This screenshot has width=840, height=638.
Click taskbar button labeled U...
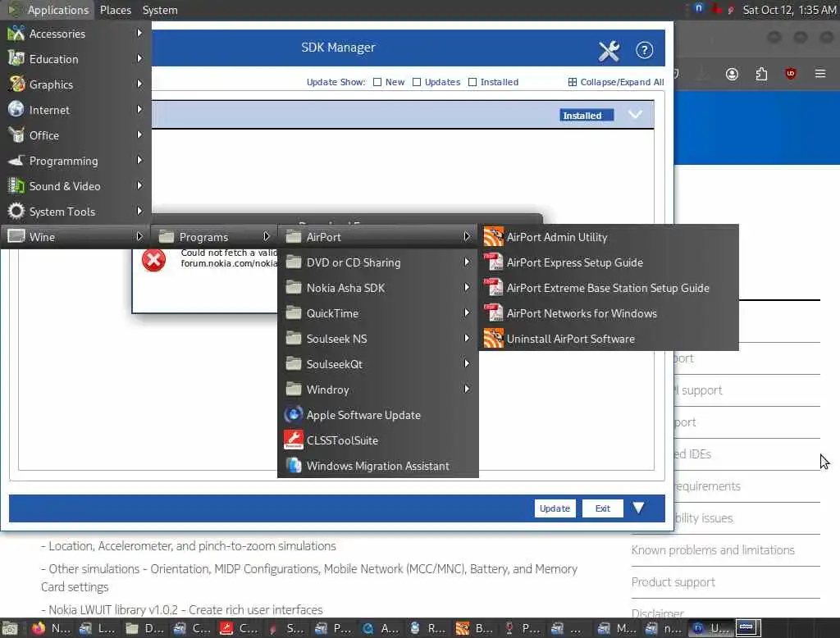coord(711,628)
